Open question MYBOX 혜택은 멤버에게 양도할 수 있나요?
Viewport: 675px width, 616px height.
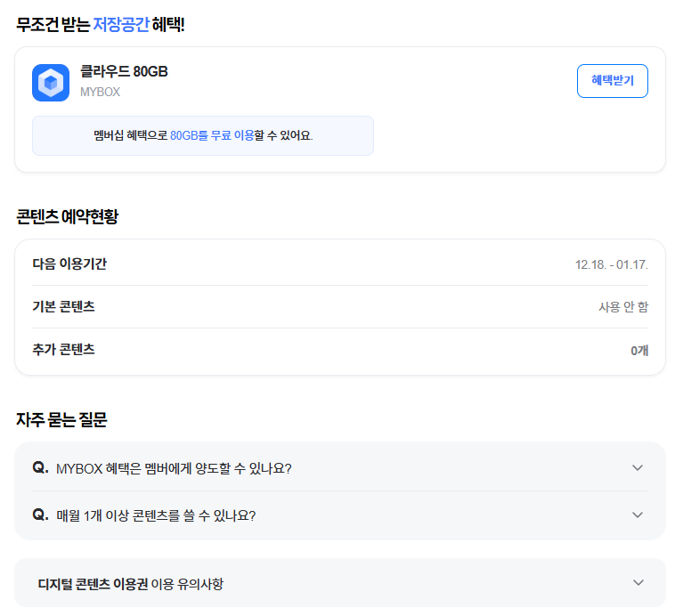tap(174, 468)
